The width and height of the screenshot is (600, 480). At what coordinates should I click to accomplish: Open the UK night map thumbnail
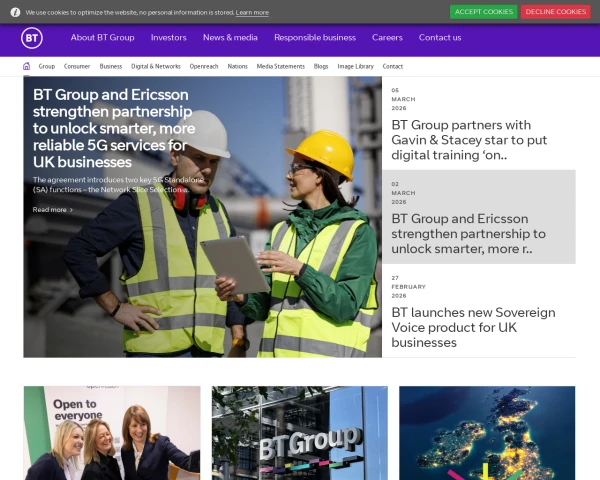click(487, 433)
